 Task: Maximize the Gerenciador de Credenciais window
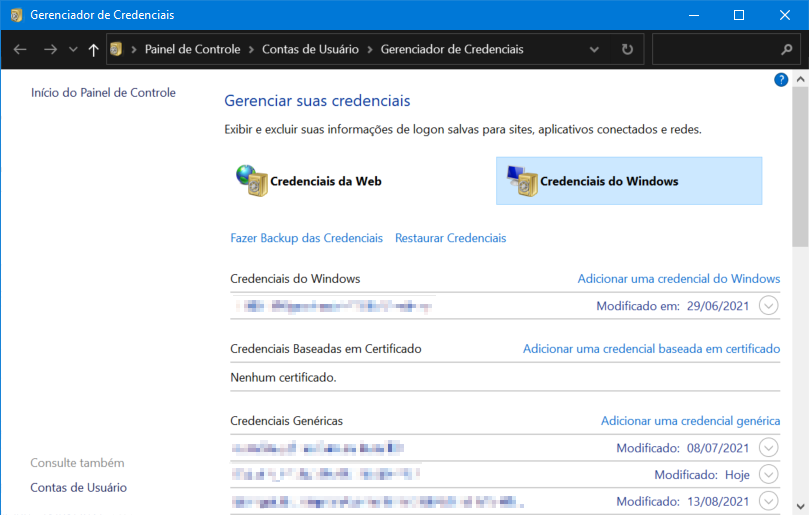point(739,15)
